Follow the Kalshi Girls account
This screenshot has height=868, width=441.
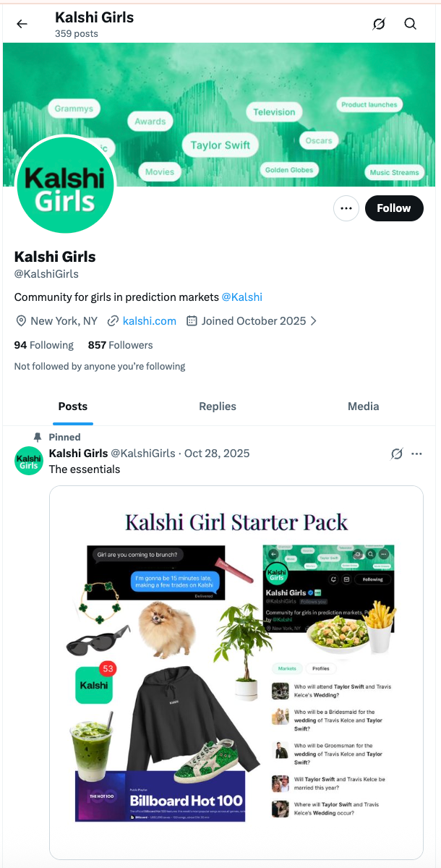click(393, 208)
